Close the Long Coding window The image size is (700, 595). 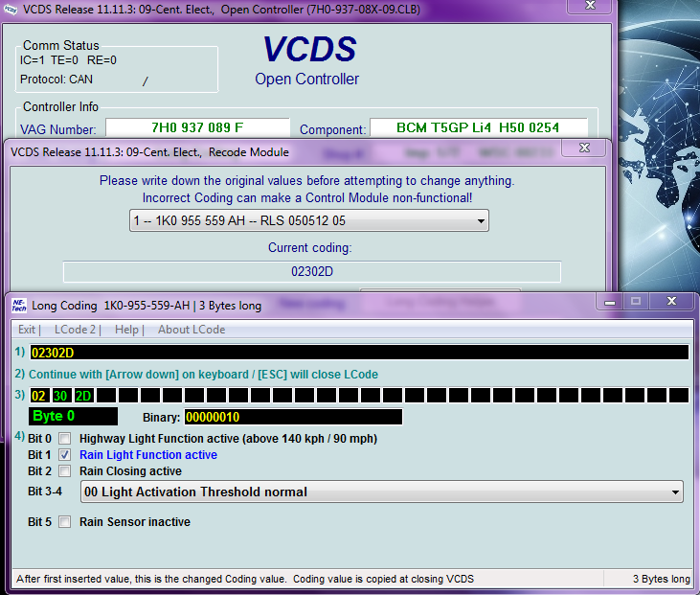tap(671, 302)
